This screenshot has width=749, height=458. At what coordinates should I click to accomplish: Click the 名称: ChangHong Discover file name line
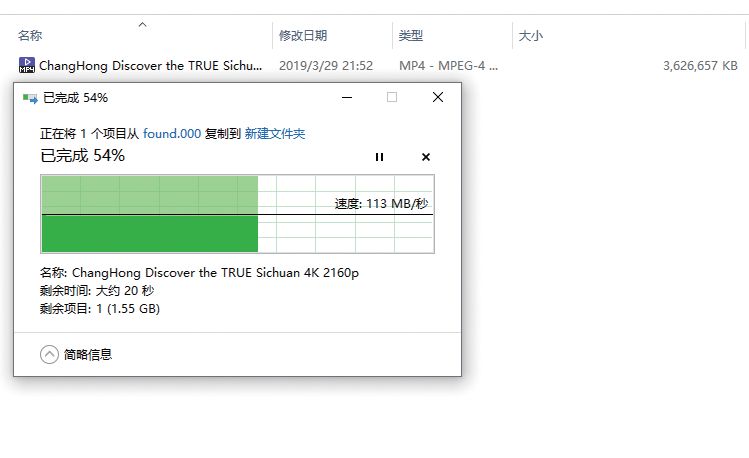pyautogui.click(x=199, y=273)
